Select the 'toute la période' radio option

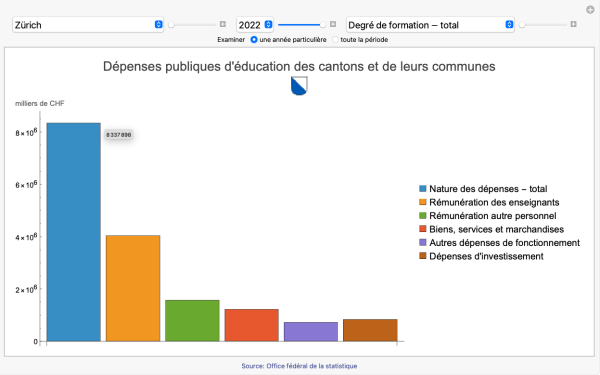[335, 39]
